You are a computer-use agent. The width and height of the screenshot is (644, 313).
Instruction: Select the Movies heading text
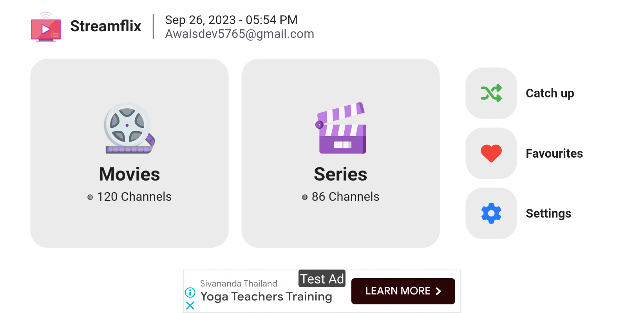click(129, 174)
